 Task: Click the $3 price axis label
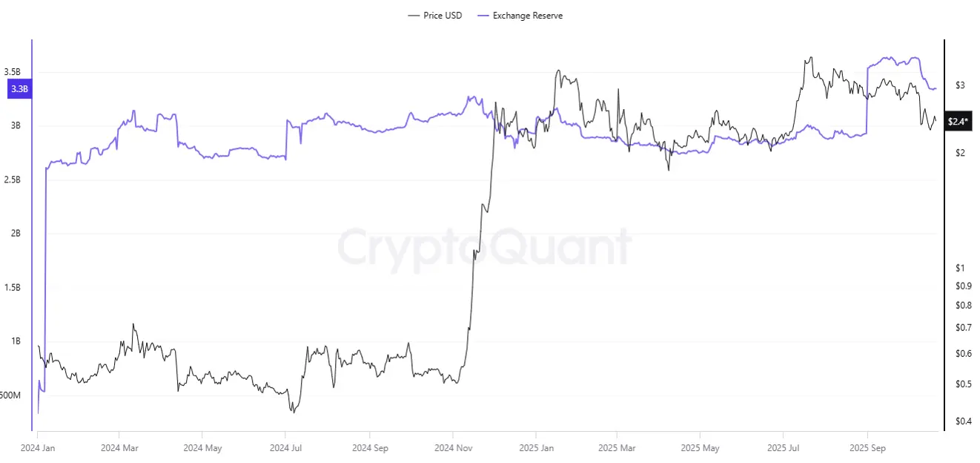(959, 85)
